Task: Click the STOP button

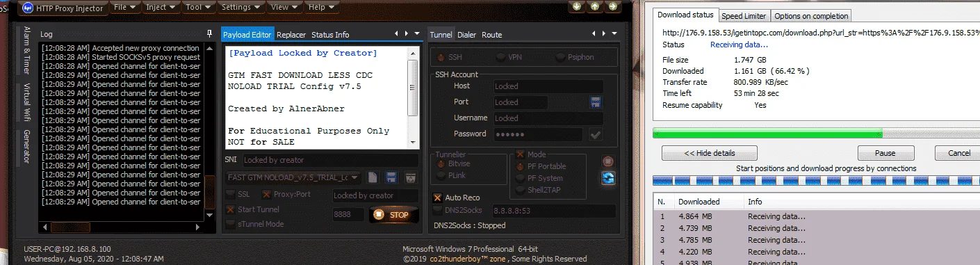Action: 393,215
